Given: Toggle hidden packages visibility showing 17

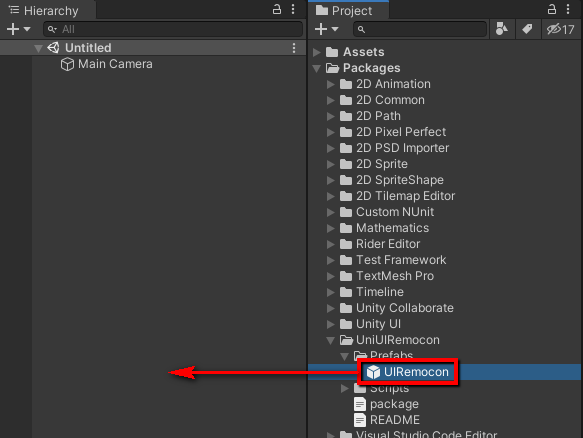Looking at the screenshot, I should 561,29.
